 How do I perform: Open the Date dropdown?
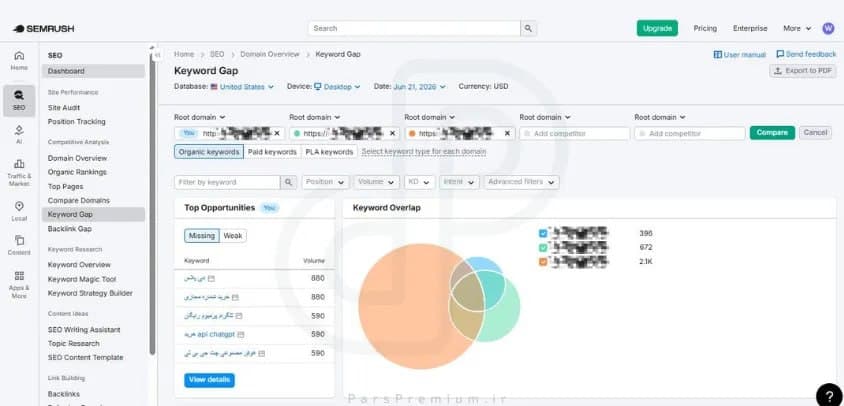point(419,87)
